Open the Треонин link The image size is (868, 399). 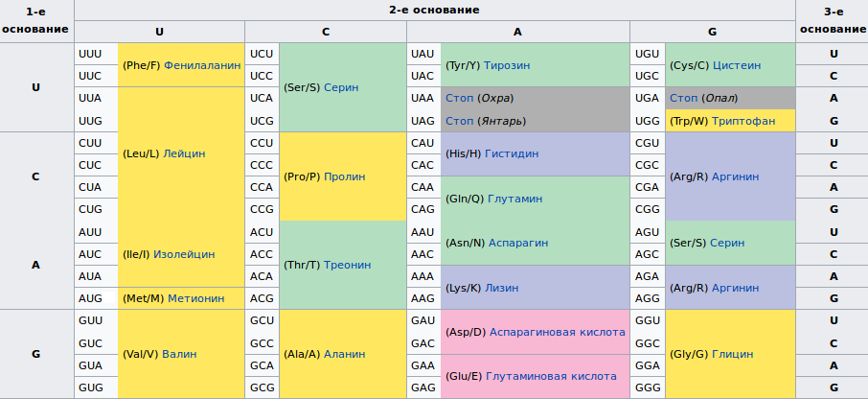click(345, 265)
